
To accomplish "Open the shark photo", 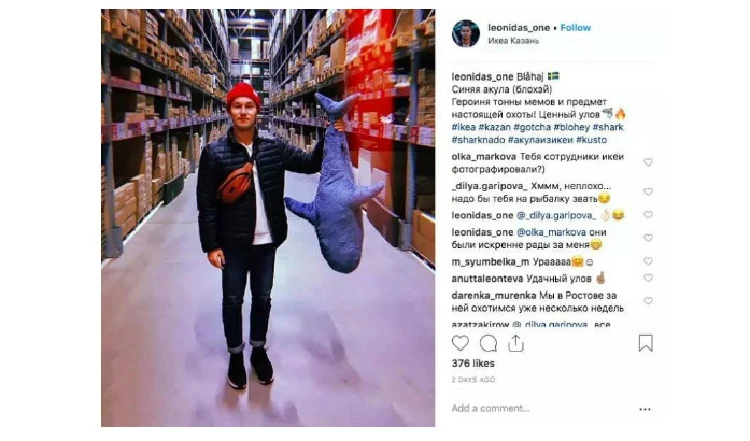I will [268, 218].
